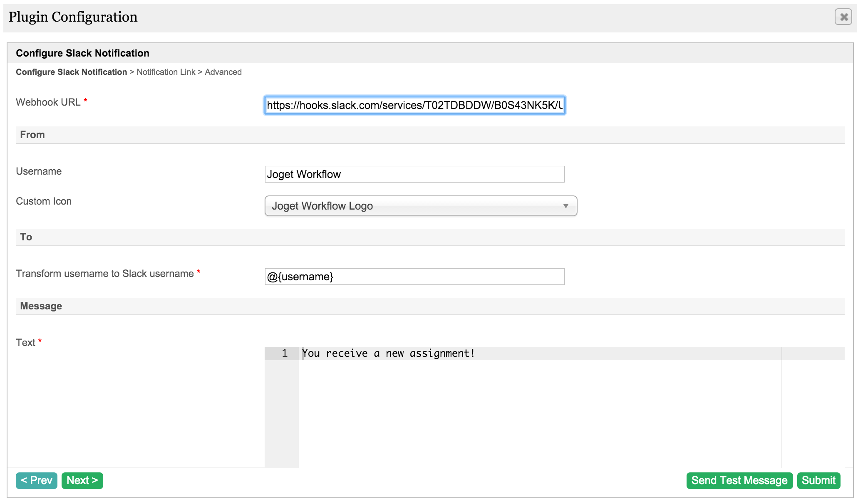Screen dimensions: 858x504
Task: Click the @{username} transform field
Action: coord(414,277)
